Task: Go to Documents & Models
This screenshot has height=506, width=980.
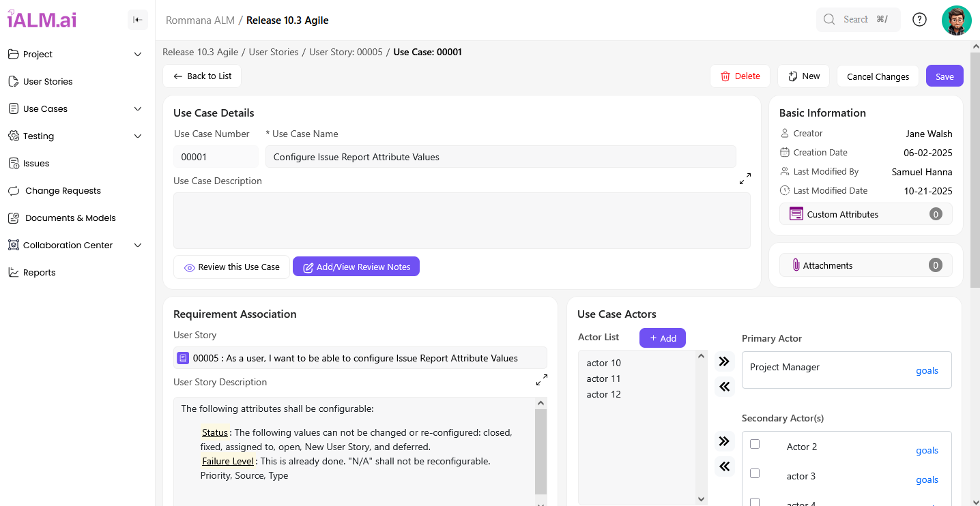Action: click(x=70, y=218)
